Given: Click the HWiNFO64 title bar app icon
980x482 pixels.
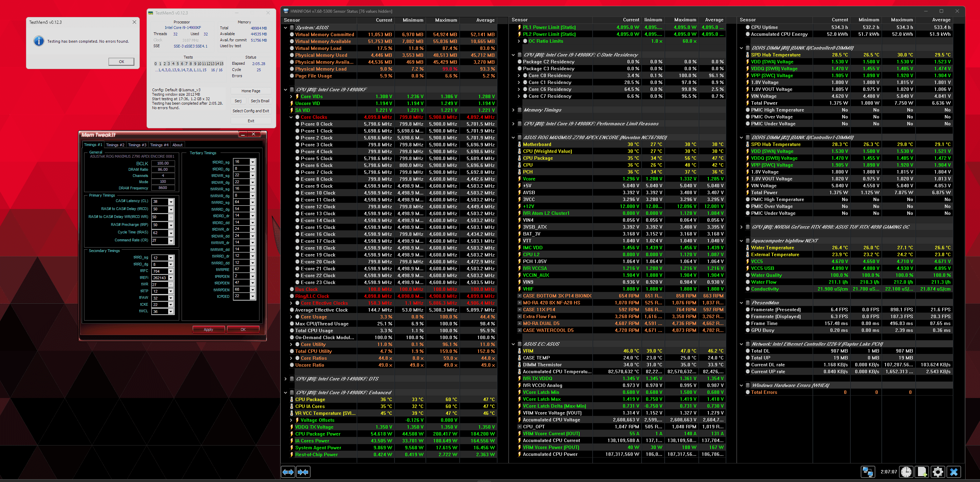Looking at the screenshot, I should 286,11.
